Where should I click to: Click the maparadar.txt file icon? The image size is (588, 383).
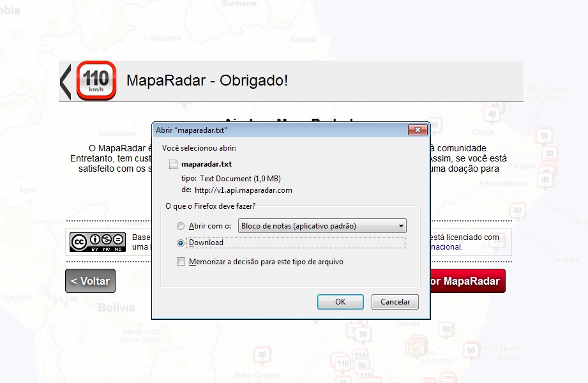173,164
